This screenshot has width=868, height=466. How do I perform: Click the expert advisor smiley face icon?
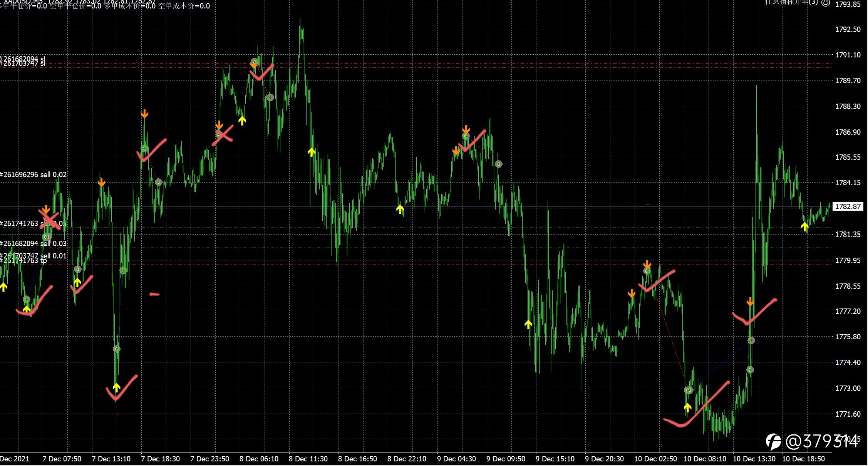pyautogui.click(x=825, y=3)
